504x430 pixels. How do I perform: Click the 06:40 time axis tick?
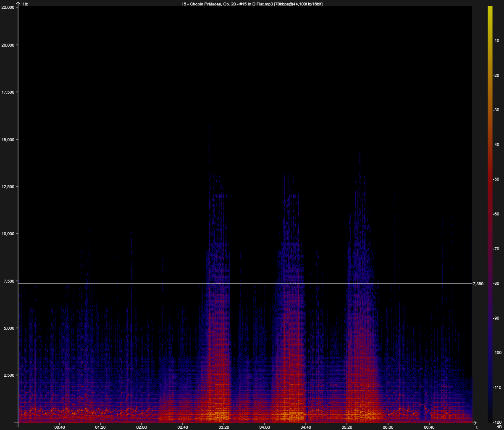[429, 427]
